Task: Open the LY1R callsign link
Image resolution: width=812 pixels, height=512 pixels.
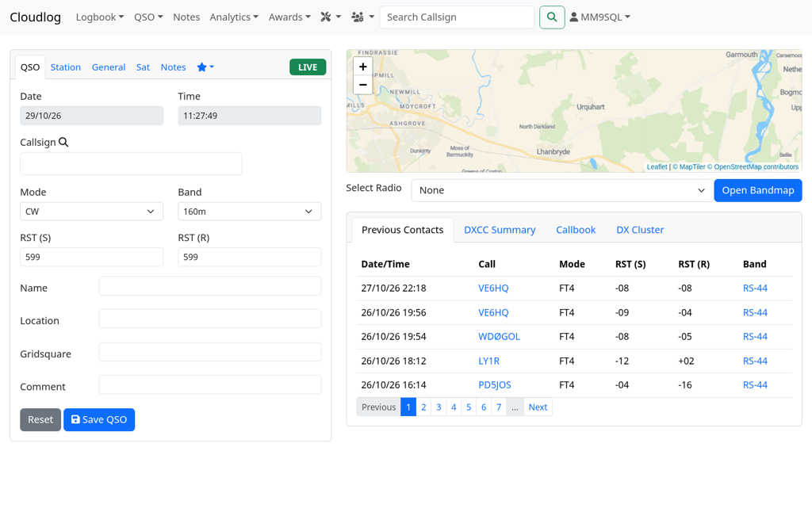Action: coord(488,361)
